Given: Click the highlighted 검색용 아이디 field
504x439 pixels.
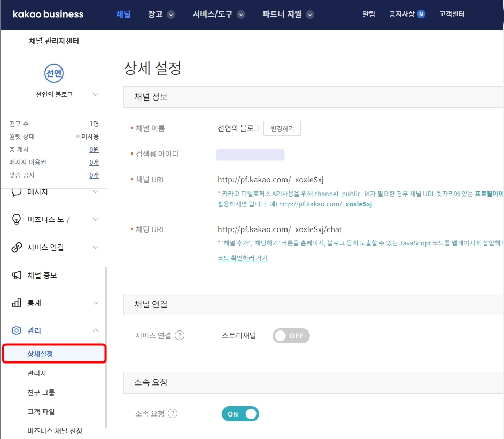Looking at the screenshot, I should pyautogui.click(x=250, y=154).
